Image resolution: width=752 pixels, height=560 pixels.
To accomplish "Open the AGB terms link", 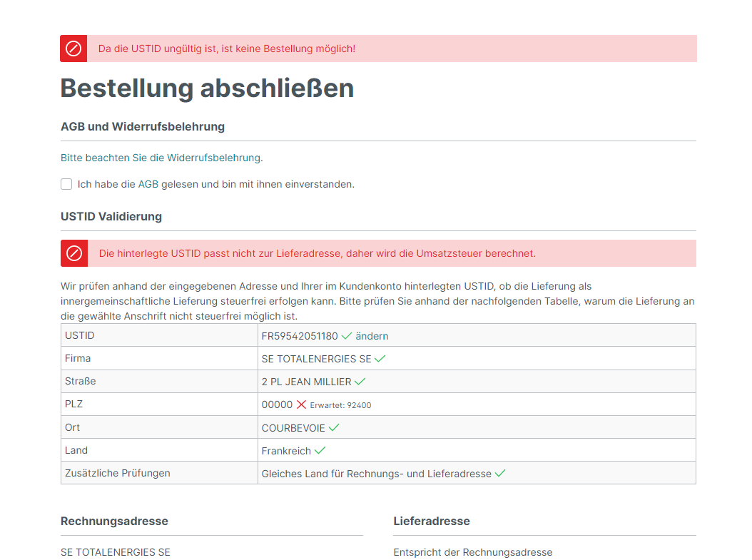I will pos(148,184).
